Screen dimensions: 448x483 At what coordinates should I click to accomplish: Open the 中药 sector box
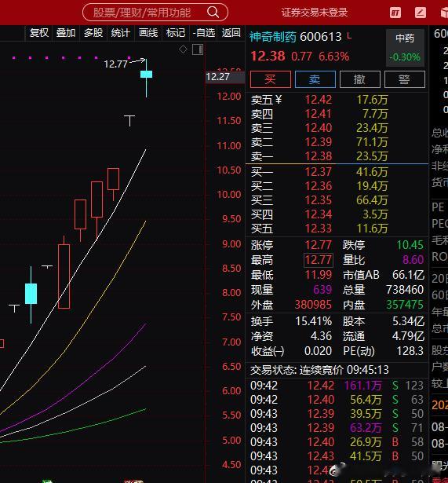click(x=405, y=48)
